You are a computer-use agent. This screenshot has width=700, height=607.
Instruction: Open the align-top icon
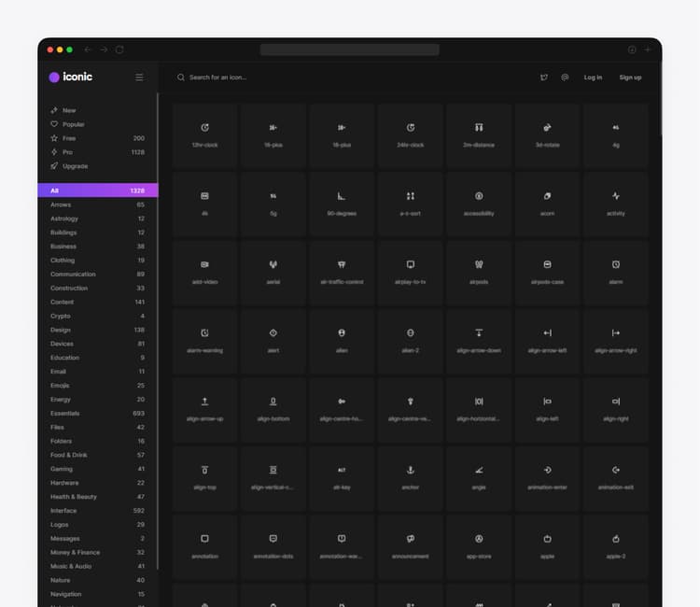(x=205, y=479)
